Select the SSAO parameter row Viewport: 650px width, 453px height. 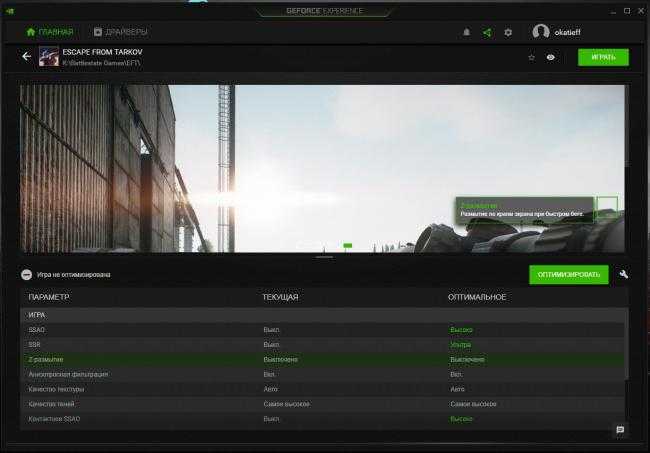tap(323, 330)
